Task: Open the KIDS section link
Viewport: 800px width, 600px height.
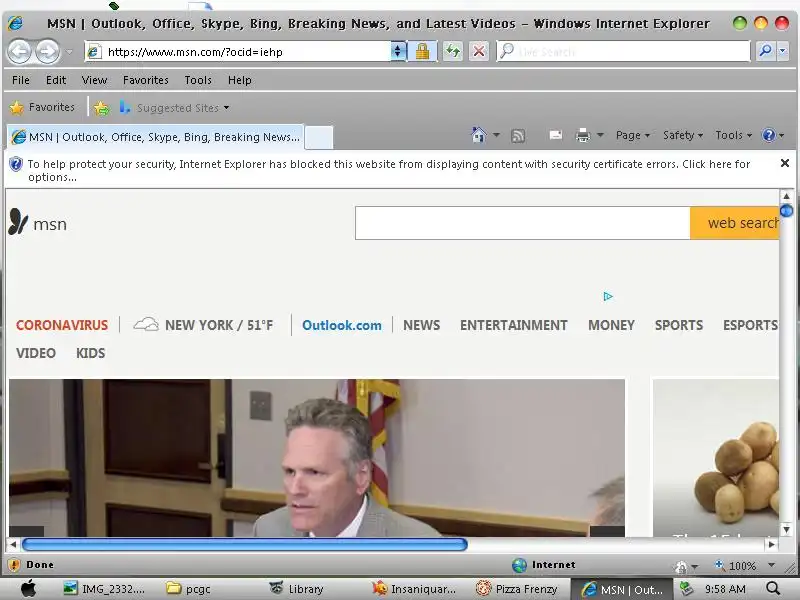Action: (91, 353)
